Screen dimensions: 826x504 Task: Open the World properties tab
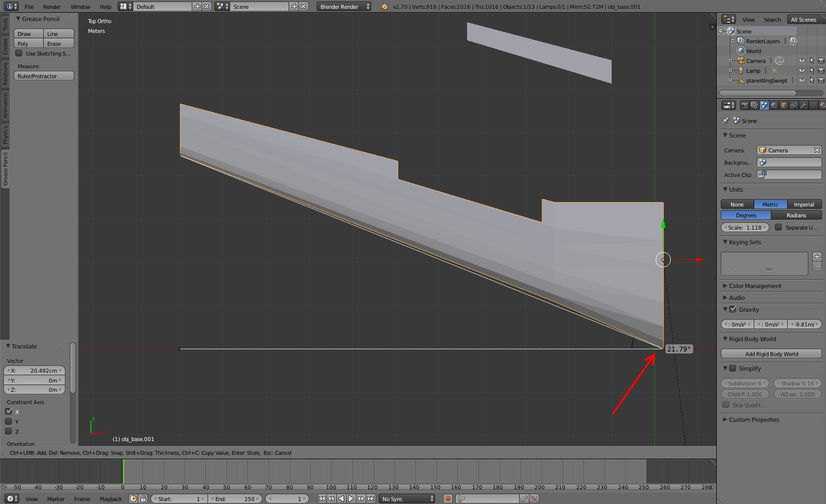[x=774, y=105]
